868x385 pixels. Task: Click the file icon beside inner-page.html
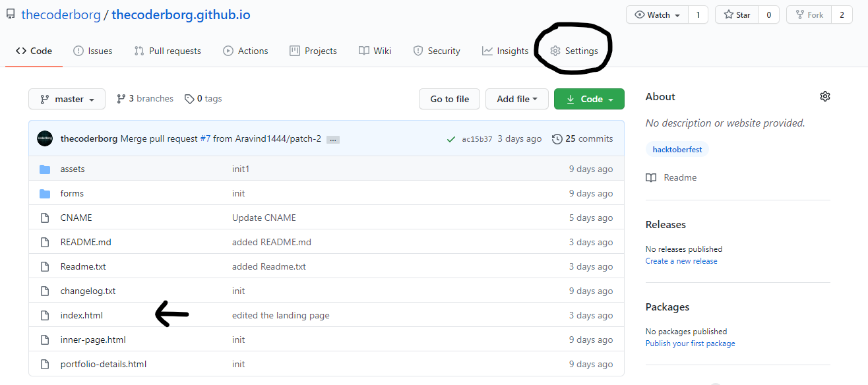tap(45, 340)
